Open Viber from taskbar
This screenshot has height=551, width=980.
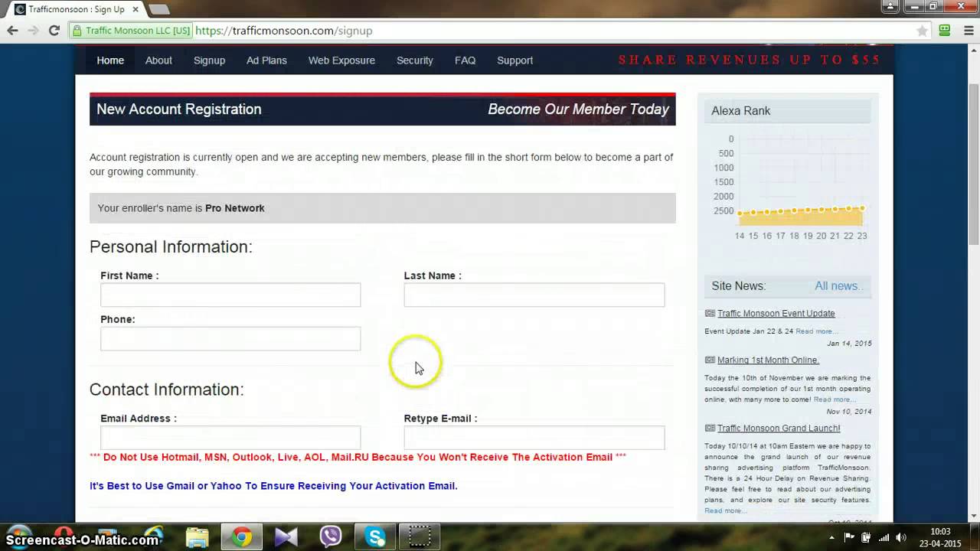point(331,537)
